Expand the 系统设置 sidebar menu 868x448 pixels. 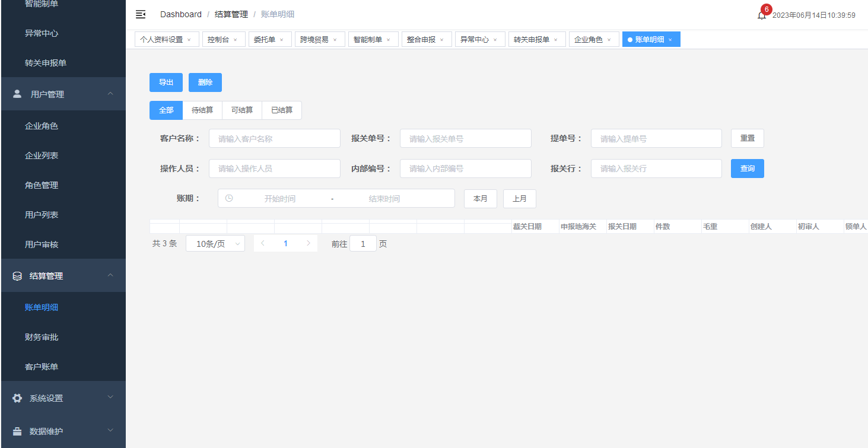(x=63, y=398)
